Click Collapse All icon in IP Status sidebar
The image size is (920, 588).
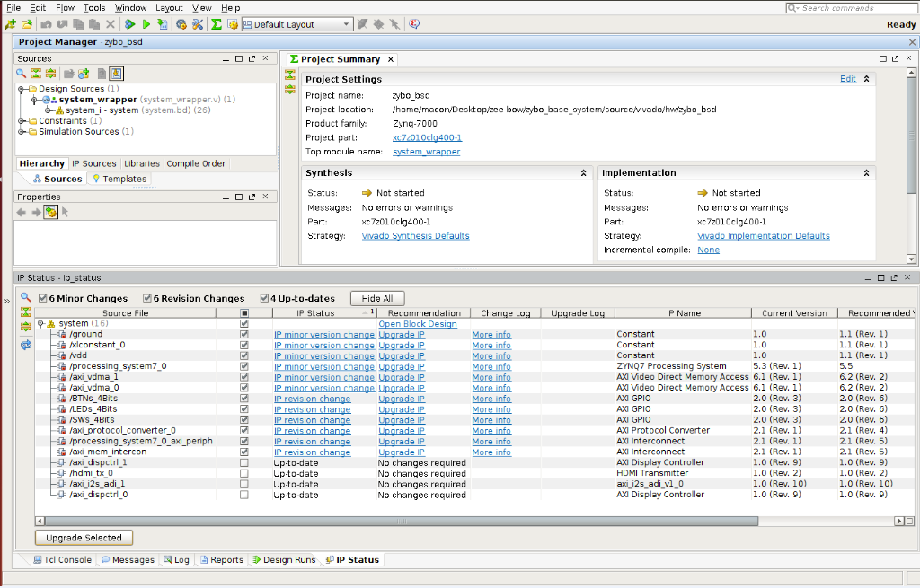[26, 312]
